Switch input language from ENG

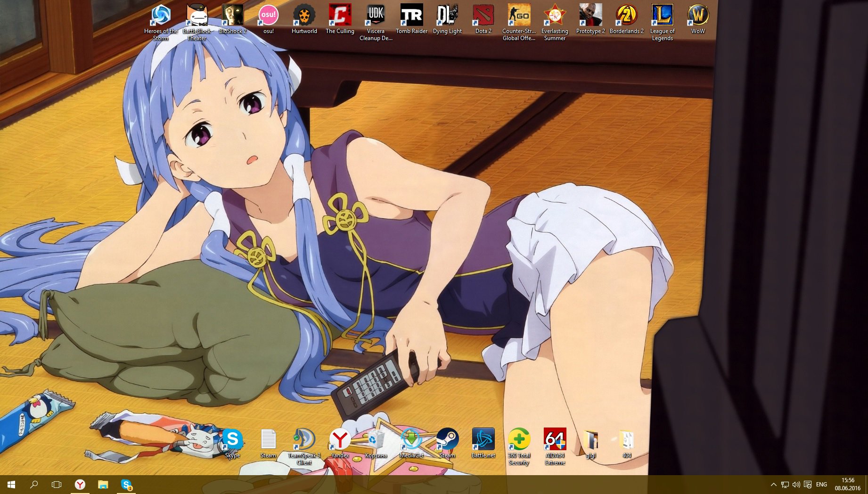coord(821,484)
